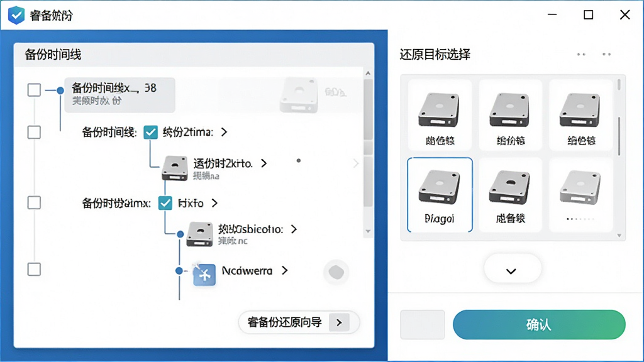Click the 备份时间线: label

[109, 132]
